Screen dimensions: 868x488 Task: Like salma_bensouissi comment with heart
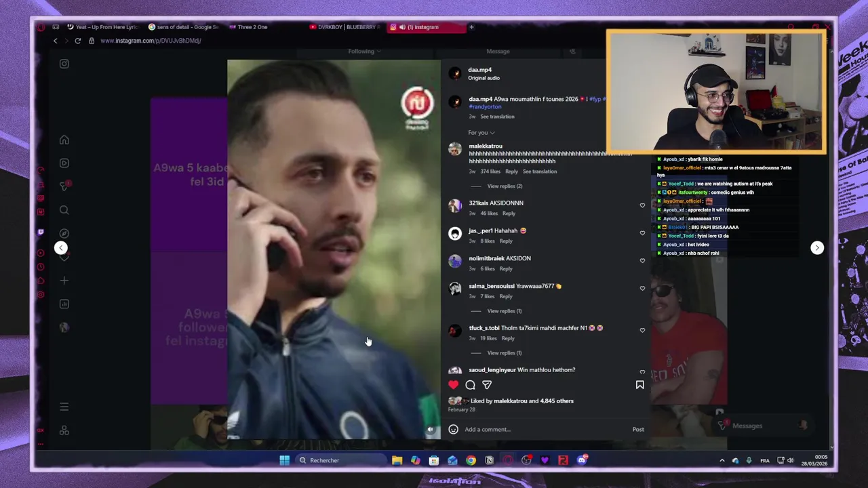(x=642, y=289)
